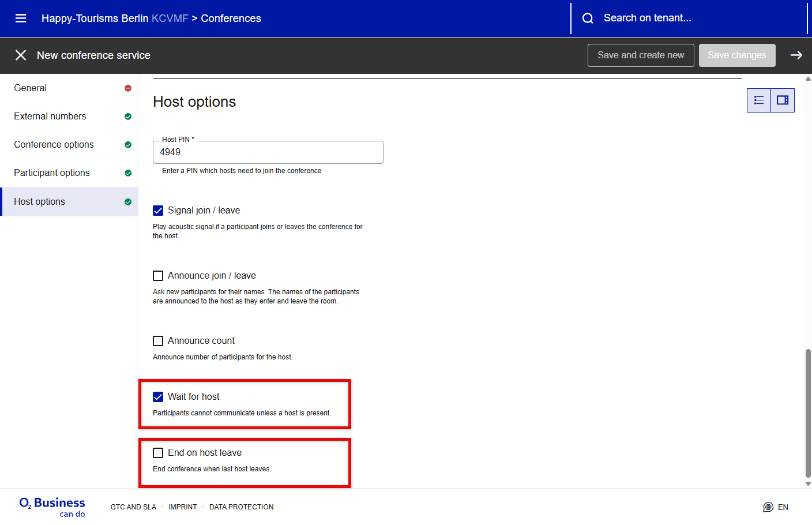Disable the Wait for host checkbox
The image size is (812, 525).
pyautogui.click(x=158, y=397)
